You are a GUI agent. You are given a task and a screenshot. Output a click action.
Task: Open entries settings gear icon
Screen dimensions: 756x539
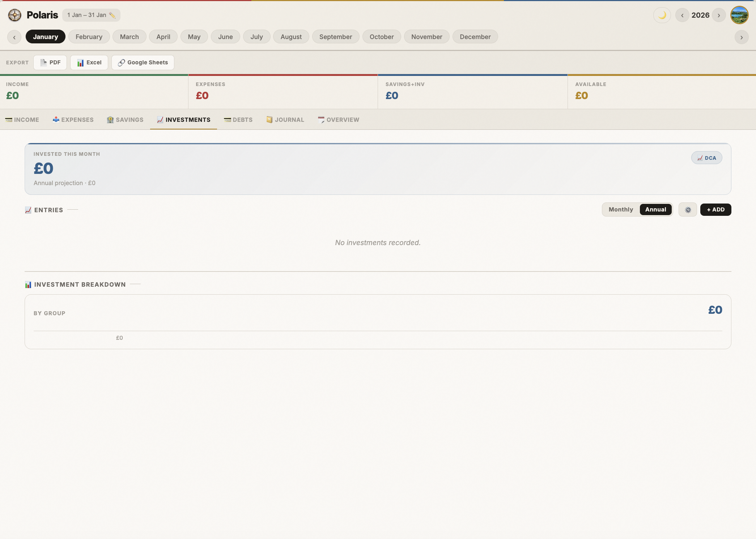point(688,210)
